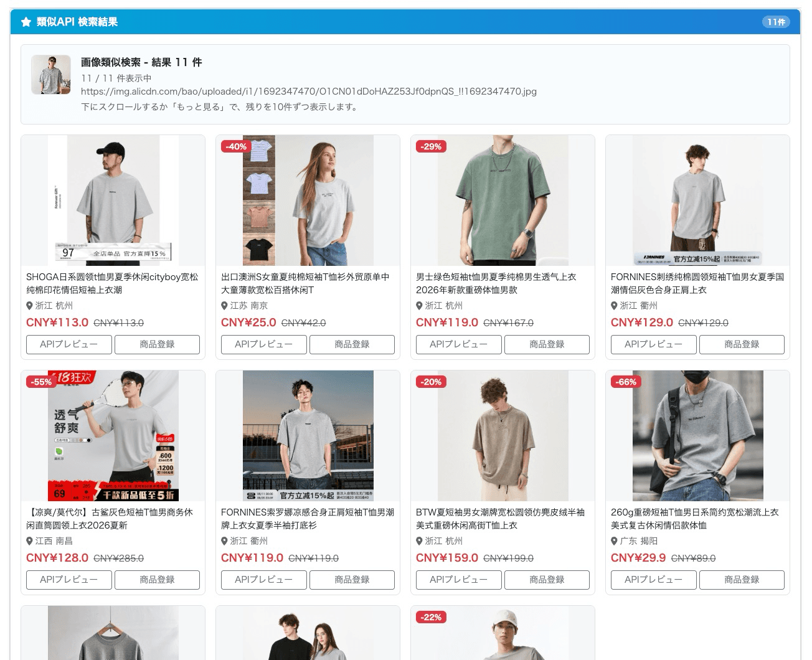Click the -40% discount badge
The height and width of the screenshot is (660, 812).
236,146
